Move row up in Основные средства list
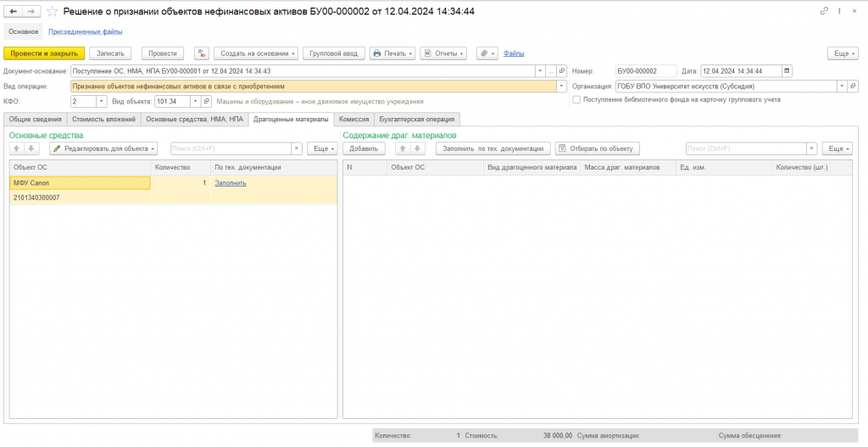This screenshot has height=447, width=868. click(17, 148)
